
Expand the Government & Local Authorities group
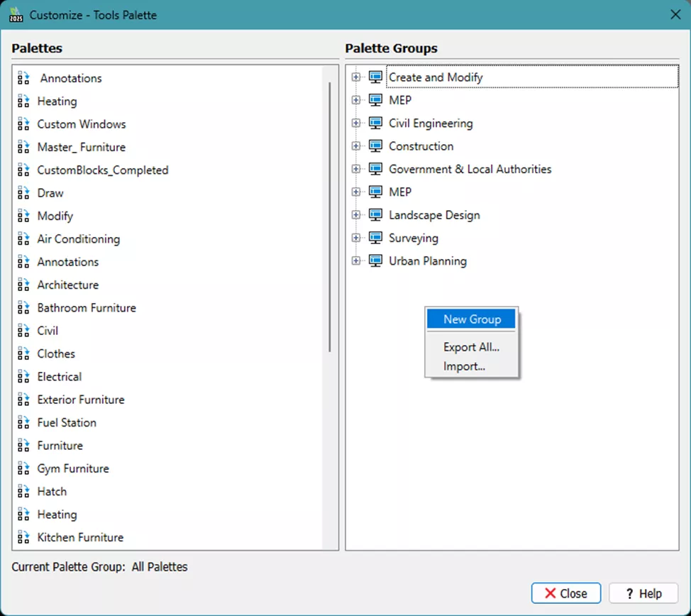pyautogui.click(x=356, y=169)
